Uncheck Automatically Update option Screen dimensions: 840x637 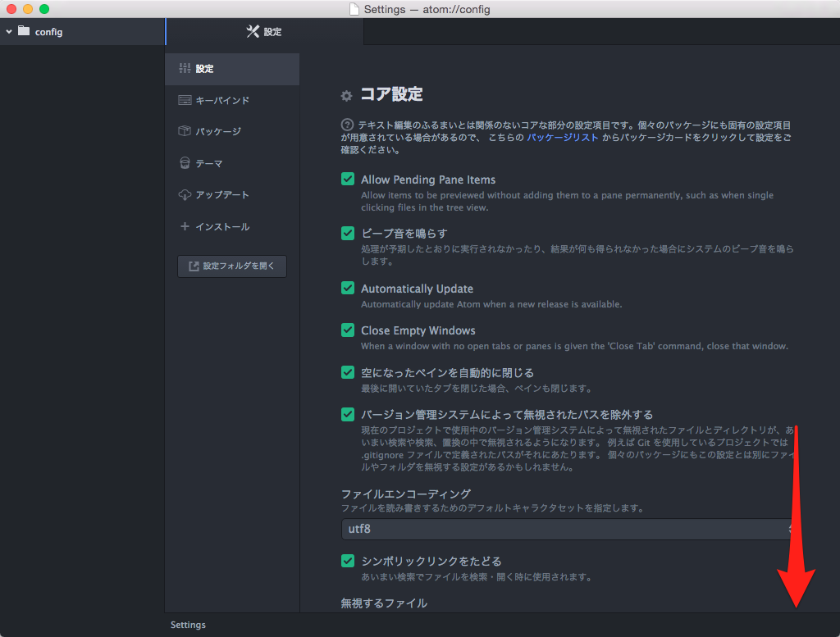coord(347,289)
